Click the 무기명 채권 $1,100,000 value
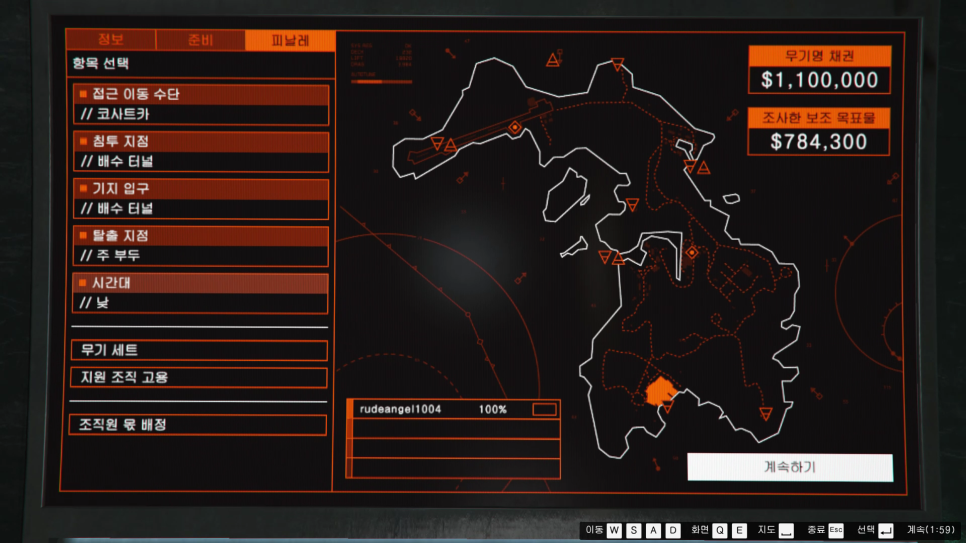966x543 pixels. tap(819, 80)
